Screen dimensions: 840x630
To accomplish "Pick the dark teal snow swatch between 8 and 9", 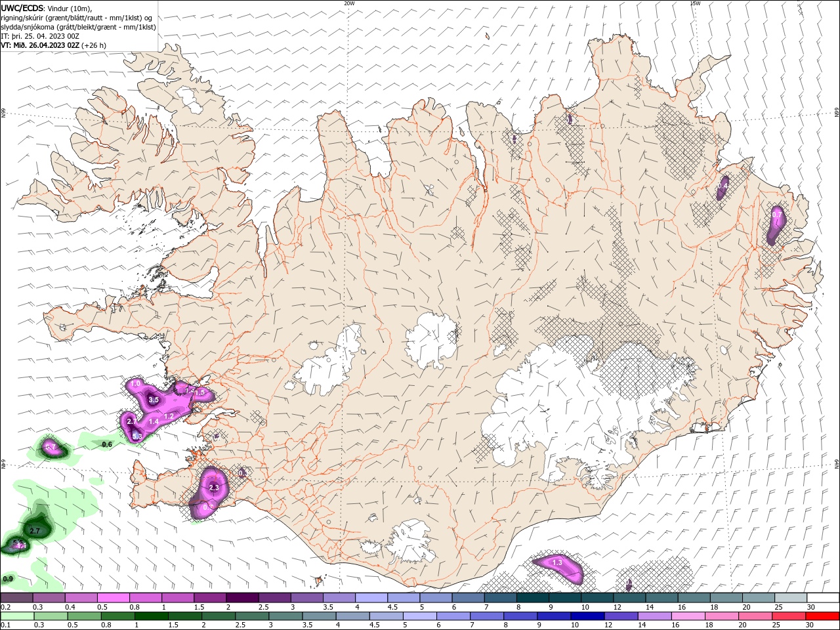I will pyautogui.click(x=532, y=598).
